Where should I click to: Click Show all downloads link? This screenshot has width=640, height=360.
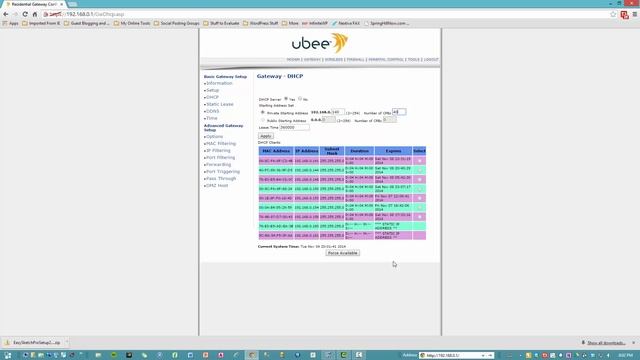pyautogui.click(x=606, y=343)
